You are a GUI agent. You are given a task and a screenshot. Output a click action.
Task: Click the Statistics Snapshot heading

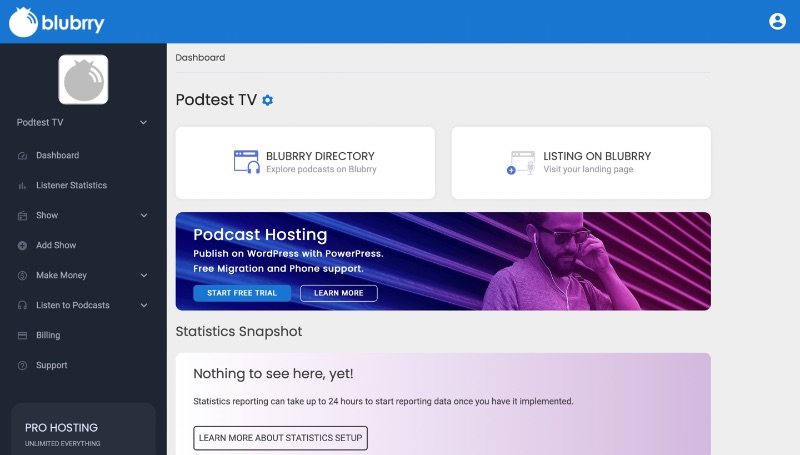point(239,332)
